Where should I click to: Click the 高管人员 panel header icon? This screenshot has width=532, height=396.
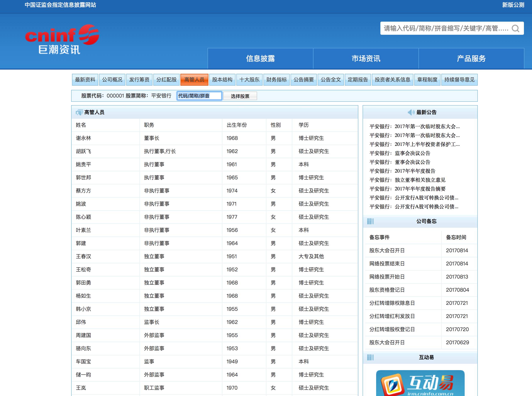point(79,112)
